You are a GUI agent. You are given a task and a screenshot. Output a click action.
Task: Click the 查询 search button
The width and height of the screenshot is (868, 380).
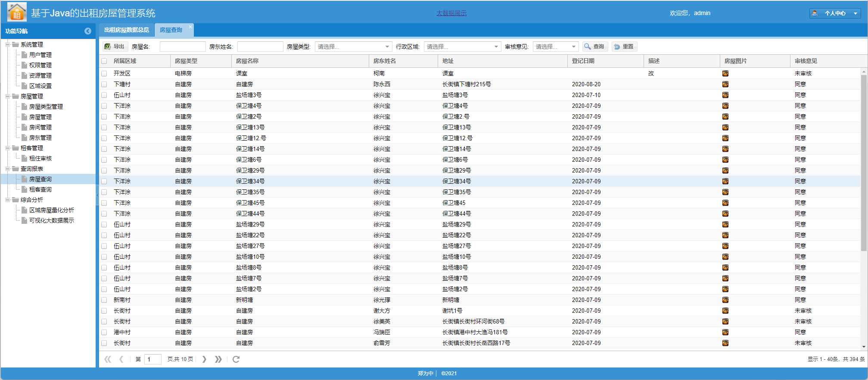click(595, 47)
